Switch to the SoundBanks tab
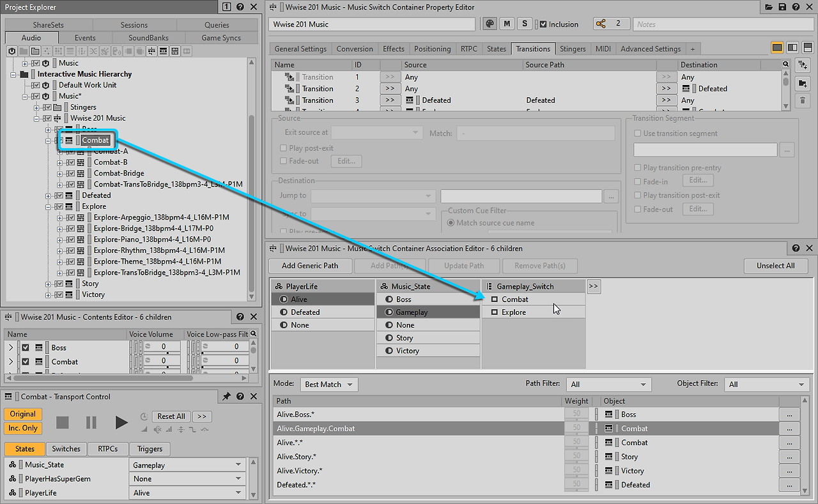 pos(148,38)
